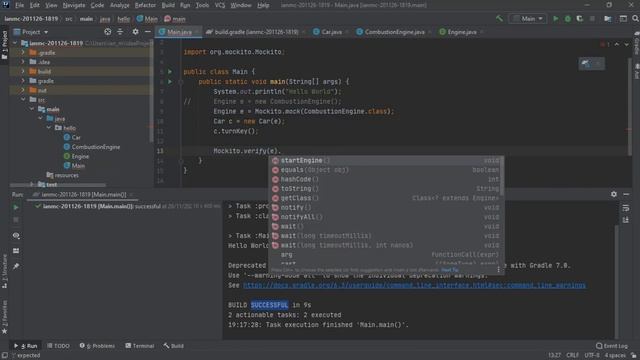The width and height of the screenshot is (640, 360).
Task: Select resources folder in project tree
Action: click(x=62, y=175)
